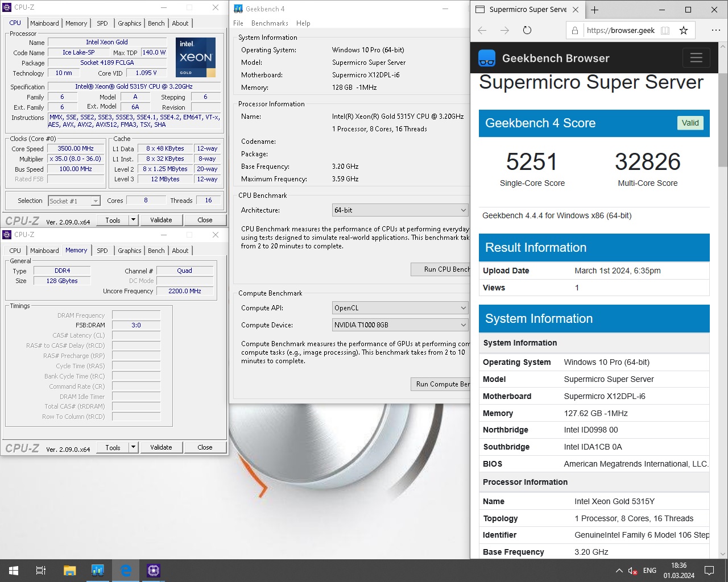Click the Single-Core Score 5251
The height and width of the screenshot is (582, 728).
(x=532, y=162)
